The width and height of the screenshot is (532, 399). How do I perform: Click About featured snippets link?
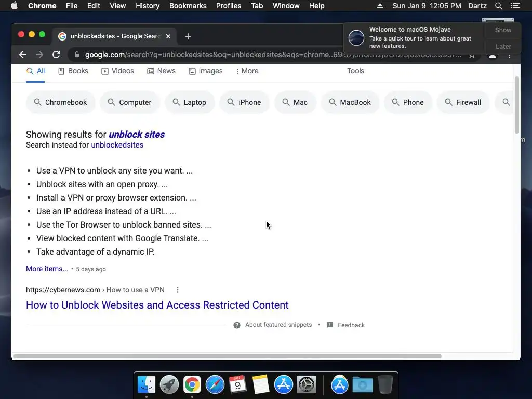click(x=278, y=325)
